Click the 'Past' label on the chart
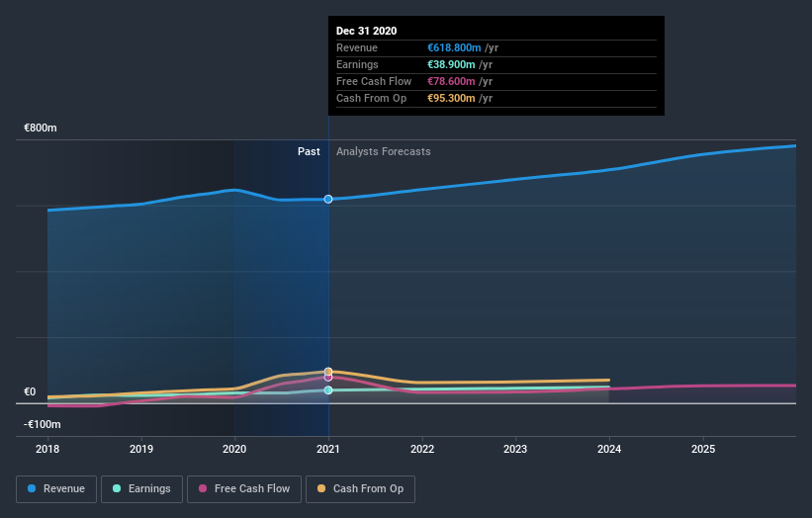Screen dimensions: 812x518 click(309, 151)
